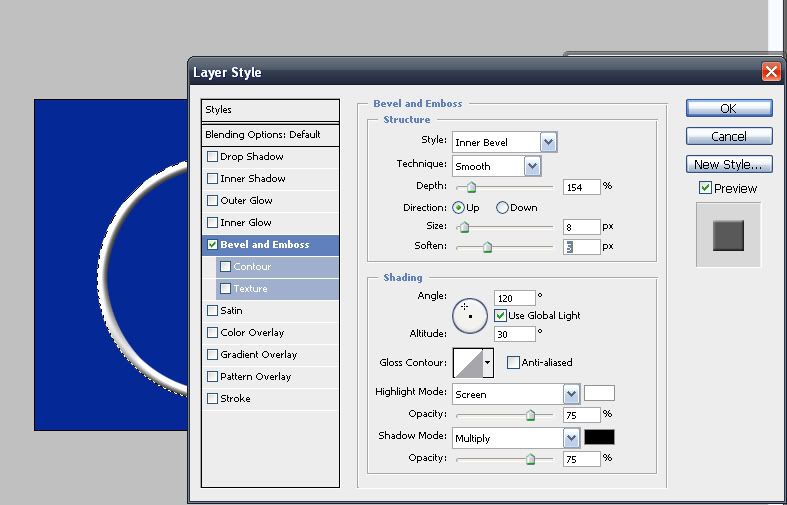Click the Soften value field

[581, 246]
